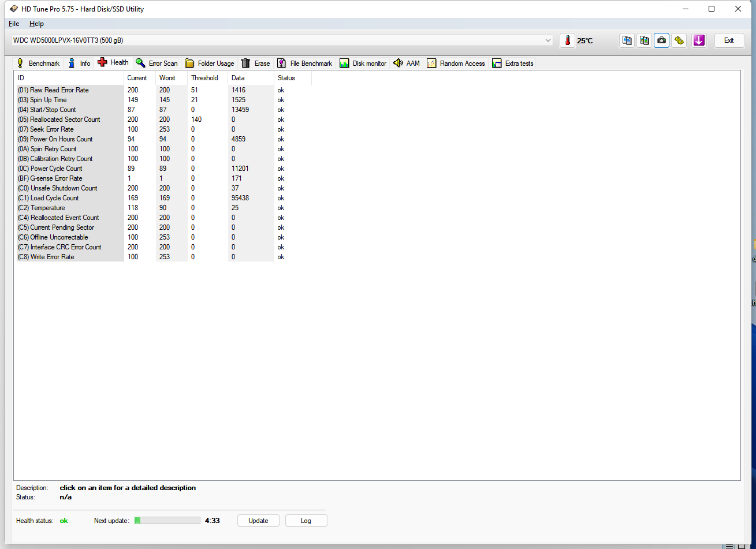The height and width of the screenshot is (549, 756).
Task: Click the thermometer temperature icon
Action: [567, 40]
